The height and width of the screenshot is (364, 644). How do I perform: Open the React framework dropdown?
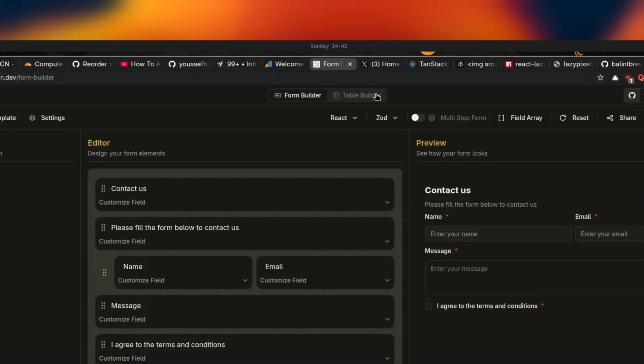pyautogui.click(x=344, y=118)
